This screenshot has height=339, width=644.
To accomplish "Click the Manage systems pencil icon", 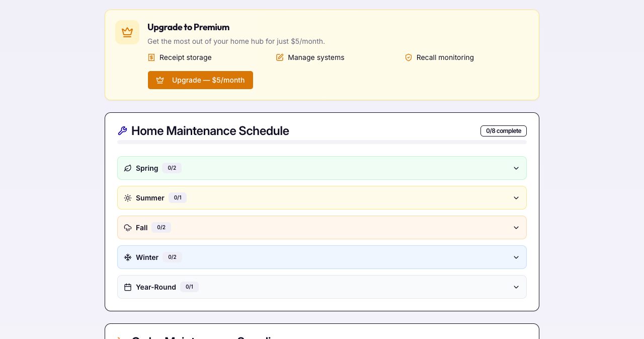I will coord(280,57).
